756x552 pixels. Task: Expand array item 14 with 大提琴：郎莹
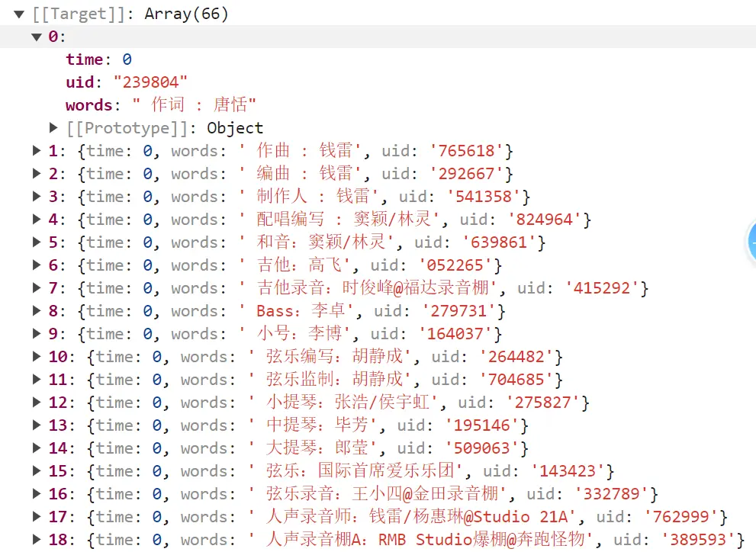click(36, 448)
